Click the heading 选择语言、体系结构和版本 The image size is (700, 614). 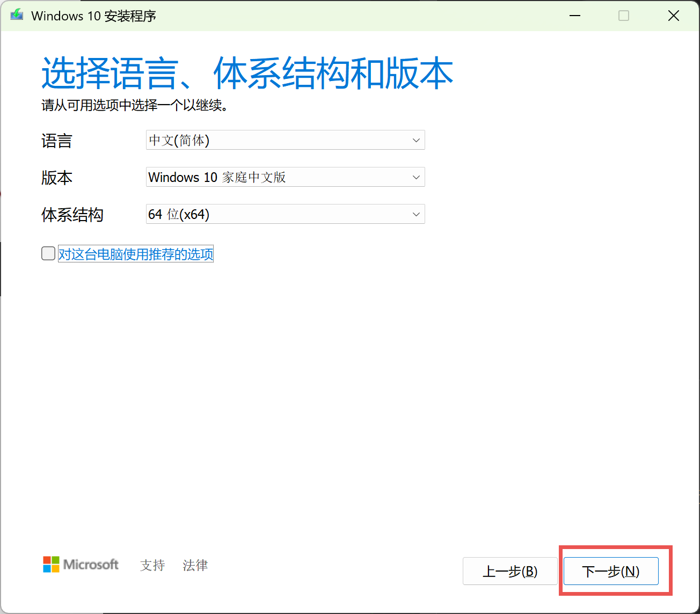click(247, 73)
